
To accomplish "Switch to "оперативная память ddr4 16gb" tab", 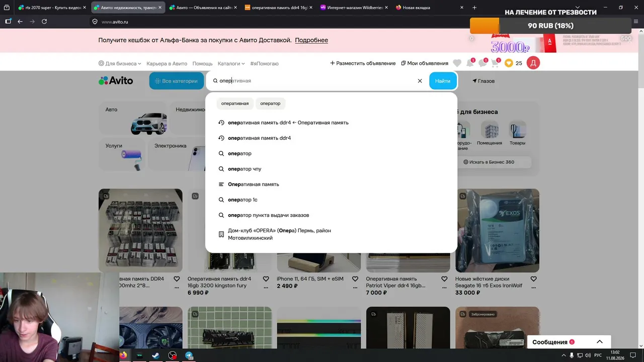I will pos(279,8).
